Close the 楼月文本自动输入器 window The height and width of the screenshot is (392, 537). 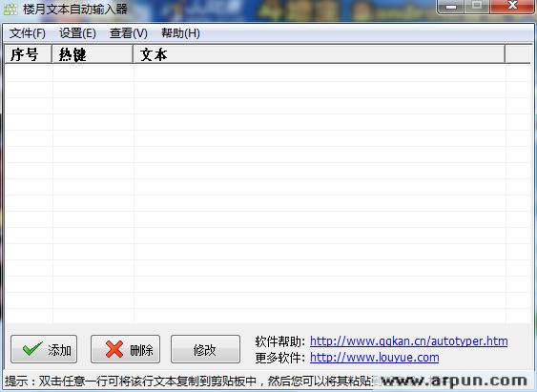click(x=512, y=7)
